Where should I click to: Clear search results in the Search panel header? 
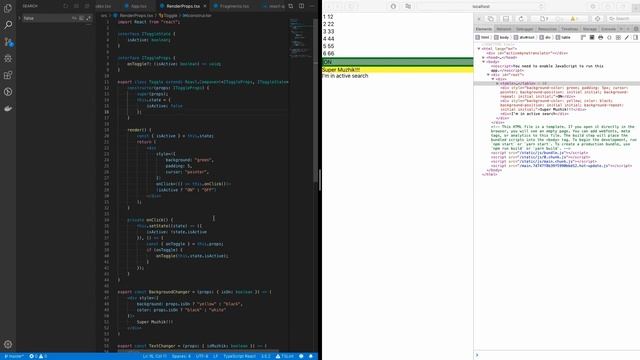click(76, 6)
